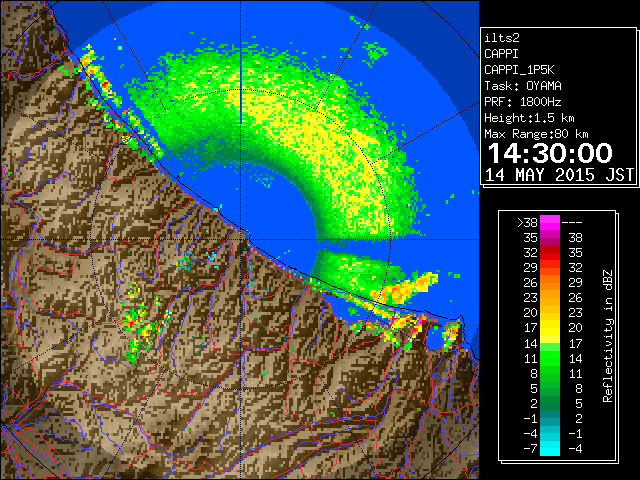Click the 'Task: OYAMA' line
Screen dimensions: 640x480
523,86
